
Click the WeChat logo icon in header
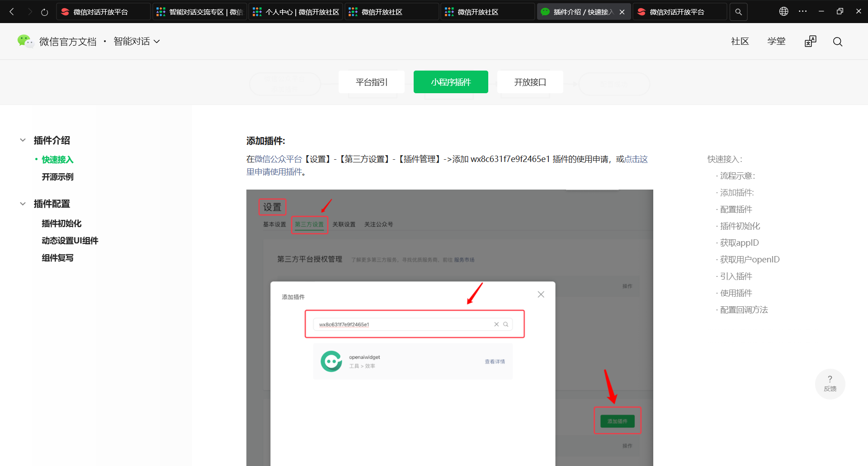25,41
